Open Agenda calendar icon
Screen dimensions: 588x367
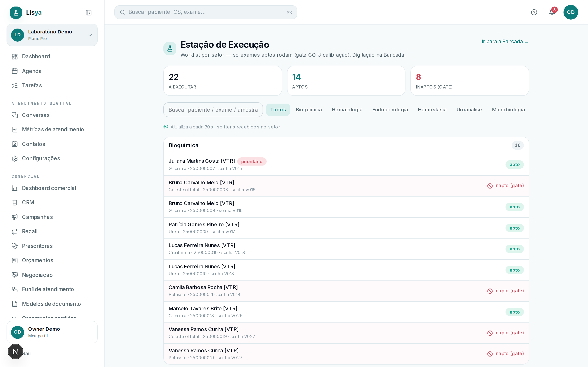(15, 71)
